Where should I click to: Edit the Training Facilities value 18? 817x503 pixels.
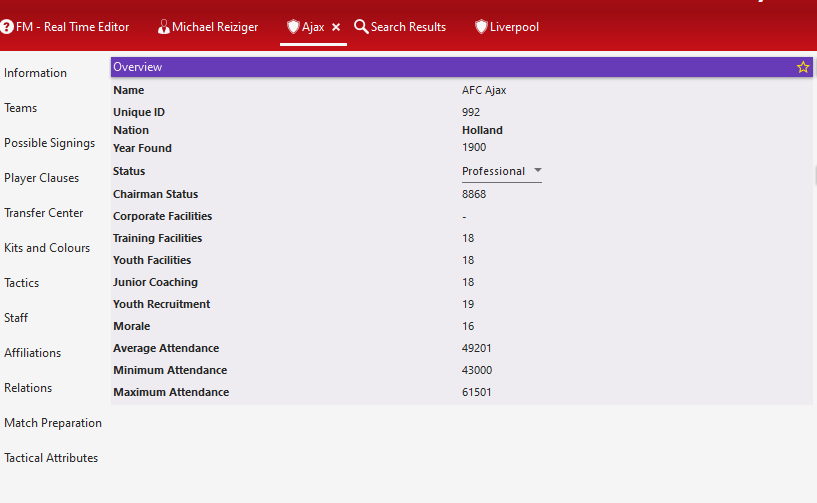tap(468, 238)
